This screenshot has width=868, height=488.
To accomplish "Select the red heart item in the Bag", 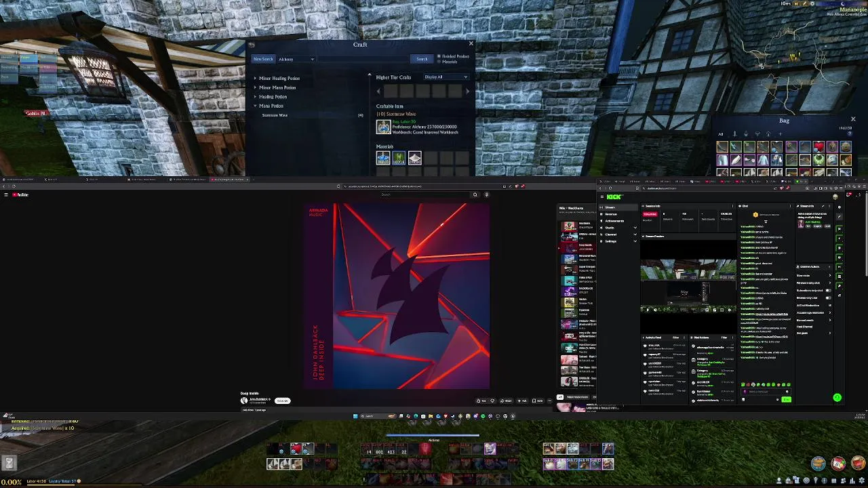I will (x=818, y=146).
